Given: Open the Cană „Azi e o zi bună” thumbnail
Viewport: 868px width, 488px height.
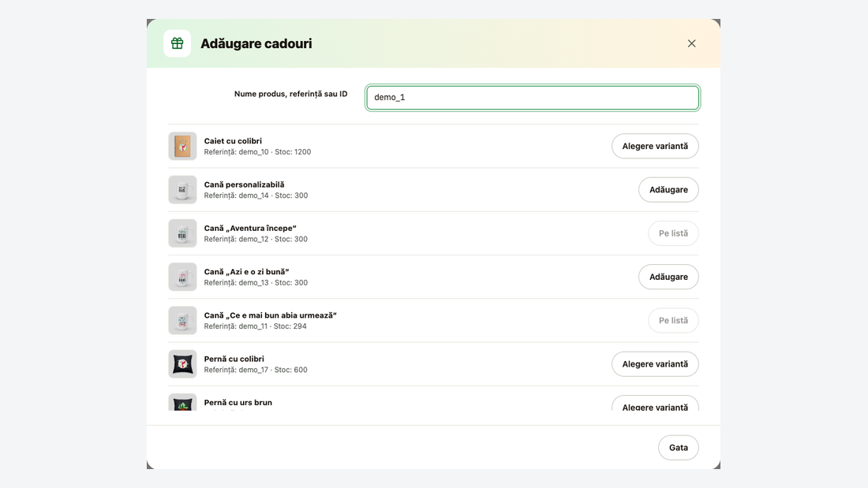Looking at the screenshot, I should 183,277.
